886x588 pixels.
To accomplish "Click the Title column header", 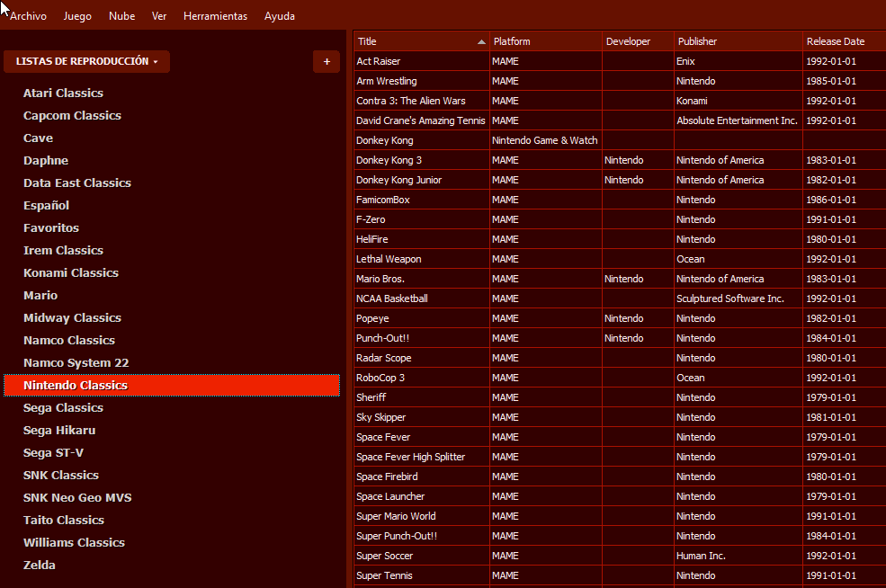I will (x=422, y=41).
